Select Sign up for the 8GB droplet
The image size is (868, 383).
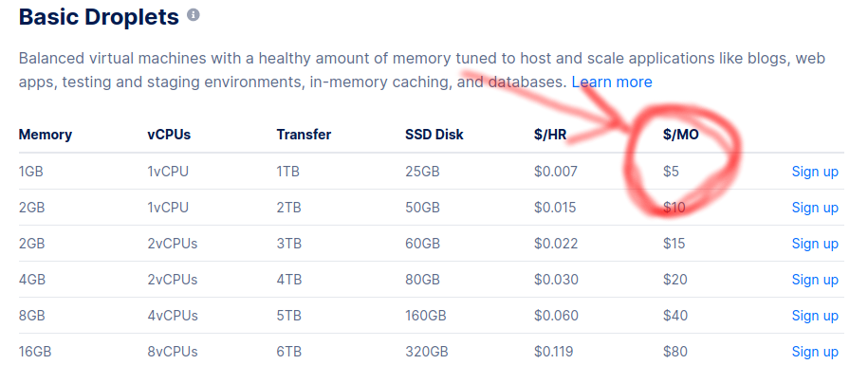pos(815,316)
